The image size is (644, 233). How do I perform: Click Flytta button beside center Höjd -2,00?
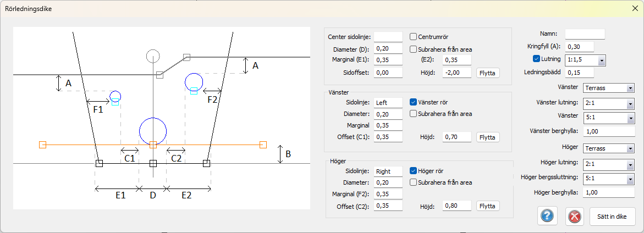[488, 73]
